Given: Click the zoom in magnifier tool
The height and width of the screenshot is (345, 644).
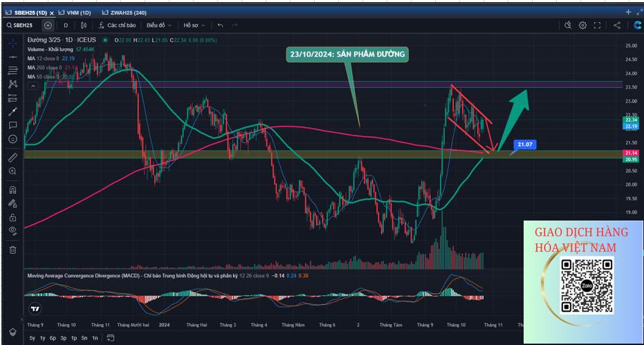Looking at the screenshot, I should coord(12,171).
